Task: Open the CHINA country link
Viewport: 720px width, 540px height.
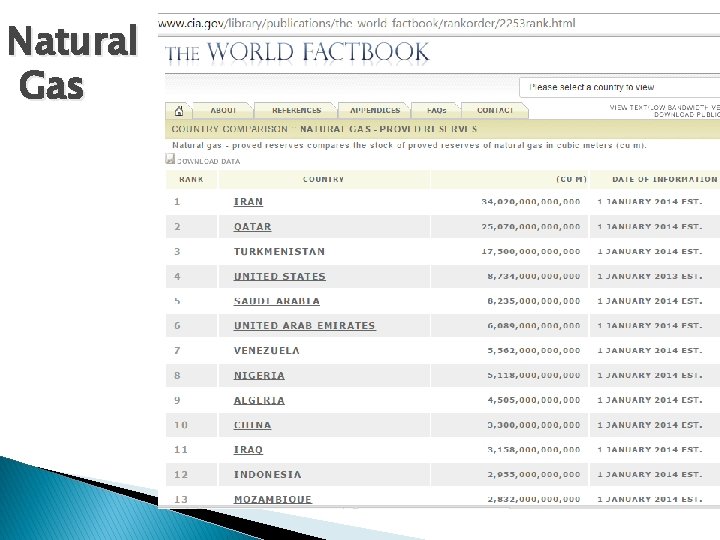Action: coord(253,425)
